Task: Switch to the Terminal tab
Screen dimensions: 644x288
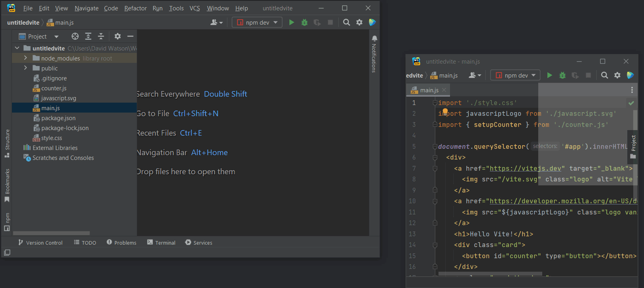Action: pyautogui.click(x=161, y=243)
